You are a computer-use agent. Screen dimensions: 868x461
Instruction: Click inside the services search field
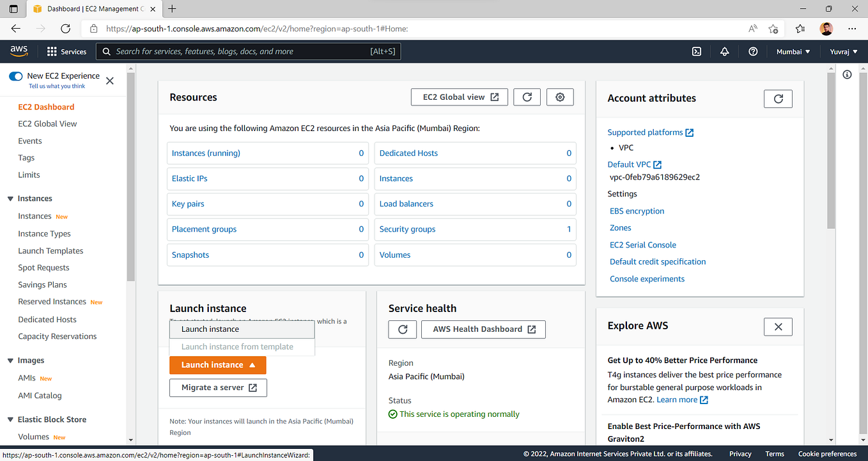[x=249, y=51]
